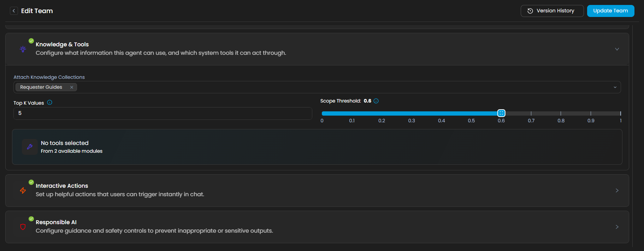Click the Responsible AI shield icon
This screenshot has height=251, width=644.
(23, 227)
